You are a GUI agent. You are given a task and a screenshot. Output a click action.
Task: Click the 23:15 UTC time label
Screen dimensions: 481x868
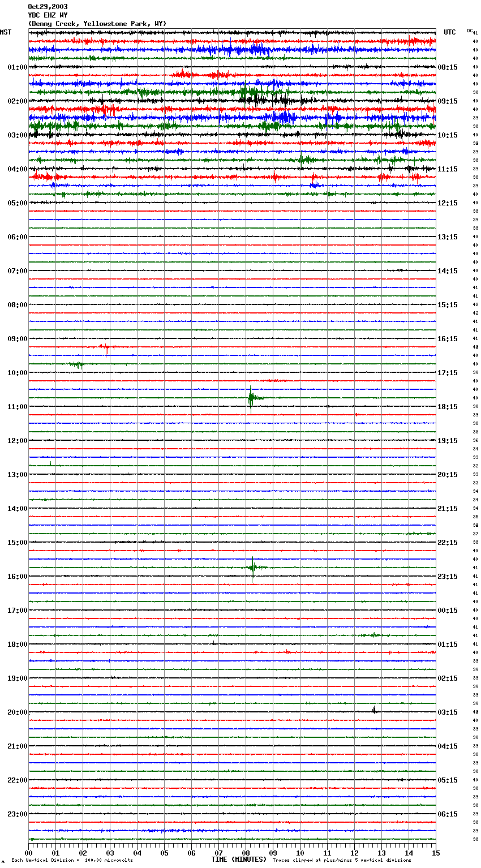pos(448,577)
